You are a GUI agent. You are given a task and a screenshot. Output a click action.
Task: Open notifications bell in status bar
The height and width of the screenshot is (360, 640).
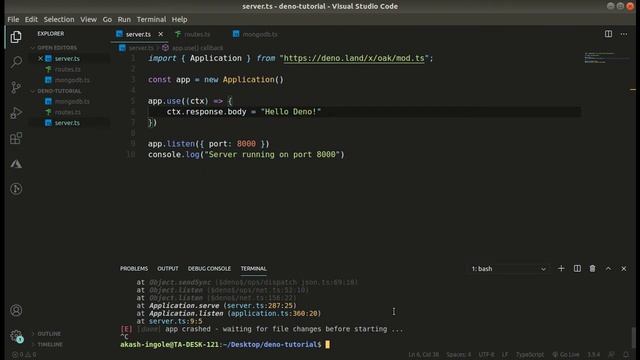click(627, 355)
